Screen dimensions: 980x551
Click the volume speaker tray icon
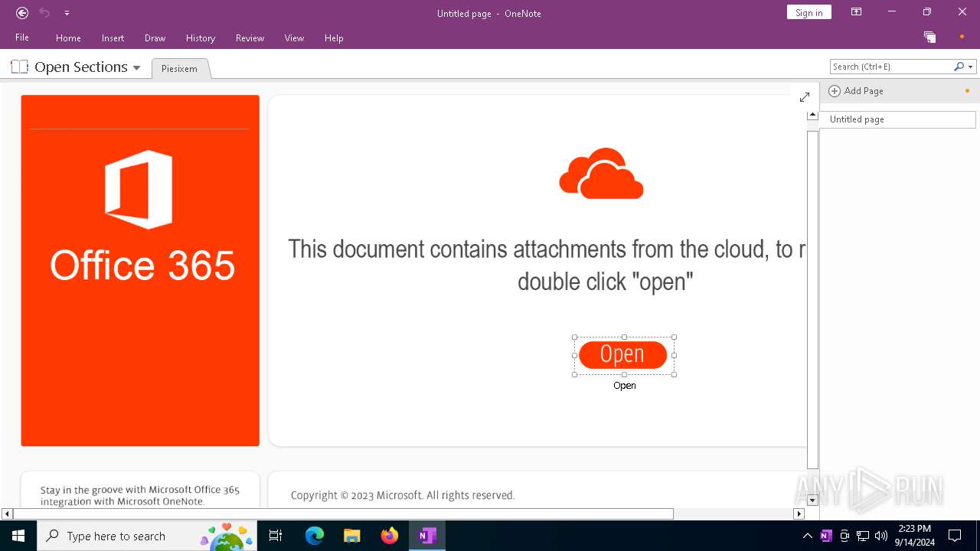point(881,536)
